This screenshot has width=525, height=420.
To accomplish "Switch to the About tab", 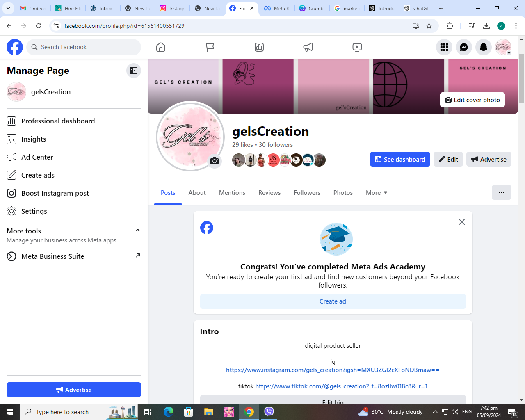I will tap(197, 193).
